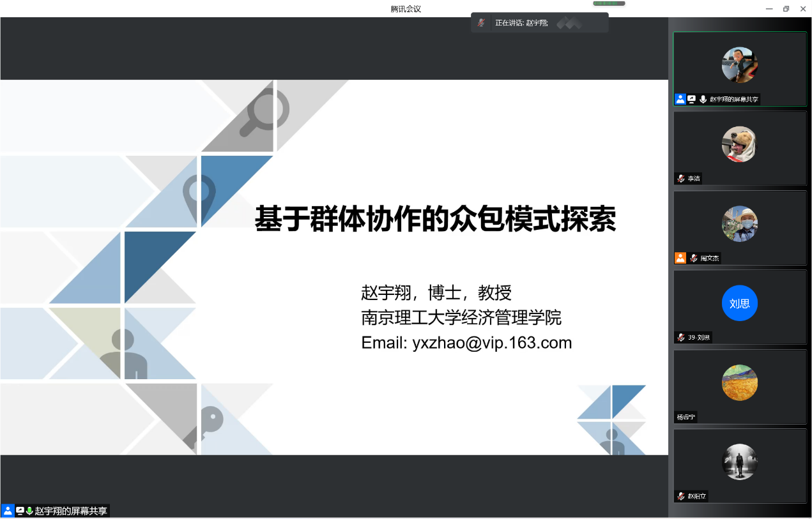The height and width of the screenshot is (519, 812).
Task: Click the muted mic icon in speaking indicator
Action: [x=481, y=23]
